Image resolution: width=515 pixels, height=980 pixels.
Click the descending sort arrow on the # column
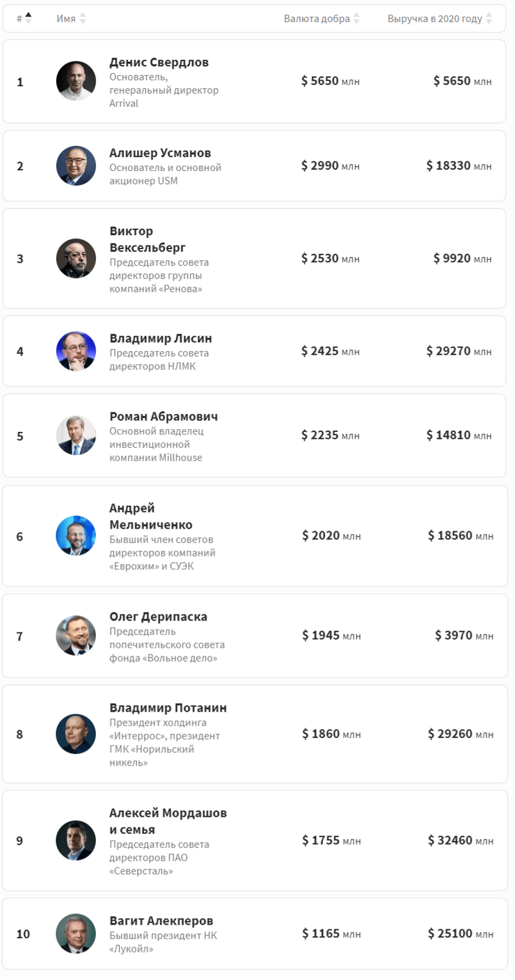click(x=28, y=22)
